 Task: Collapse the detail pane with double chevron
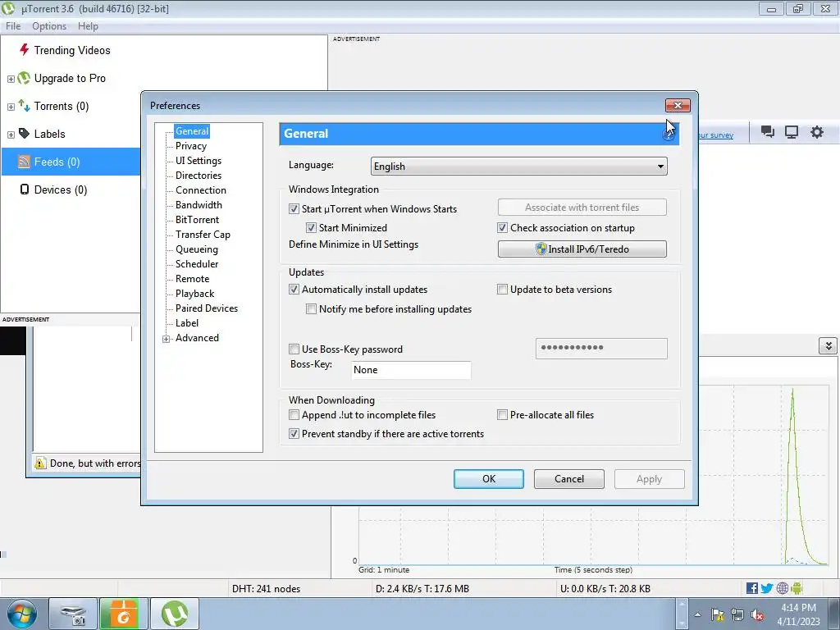pyautogui.click(x=829, y=345)
